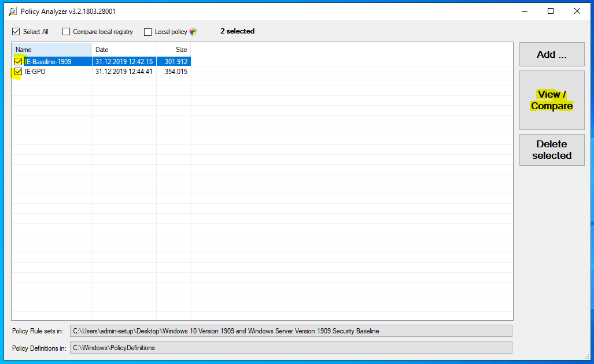Screen dimensions: 594x364
Task: Sort list by Name column header
Action: point(52,50)
